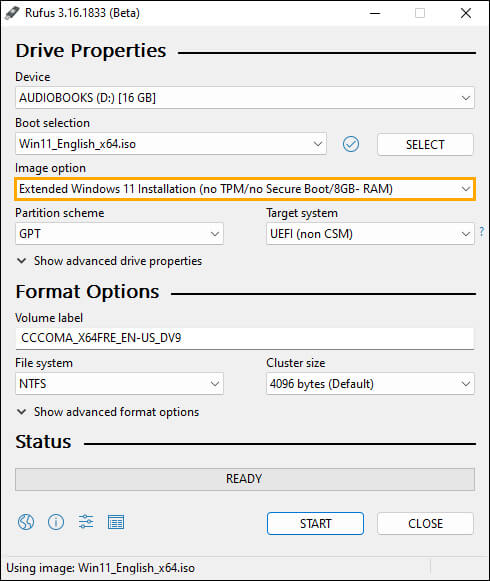Click the 'Rufus 3.16.1833 (Beta)' title text
Screen dimensions: 490x581
(82, 13)
